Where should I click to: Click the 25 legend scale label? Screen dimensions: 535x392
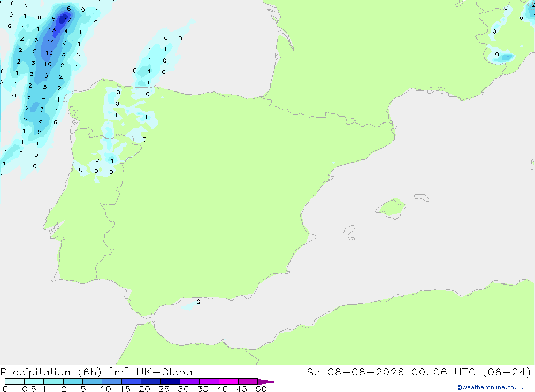(164, 389)
